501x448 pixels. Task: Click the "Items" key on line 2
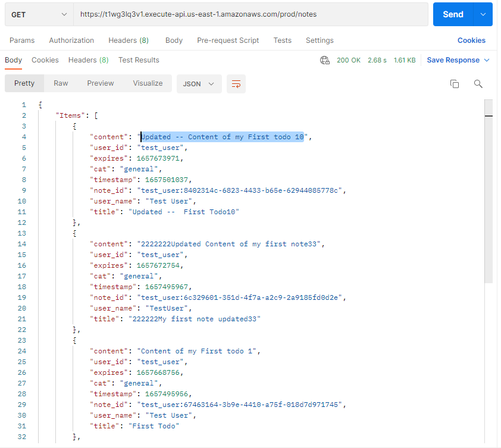coord(70,115)
